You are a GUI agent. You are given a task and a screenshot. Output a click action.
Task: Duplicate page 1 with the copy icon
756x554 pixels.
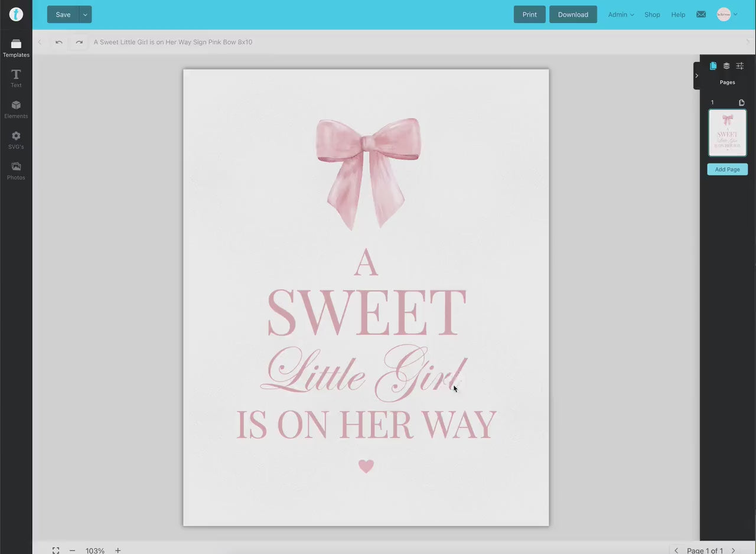click(x=742, y=102)
